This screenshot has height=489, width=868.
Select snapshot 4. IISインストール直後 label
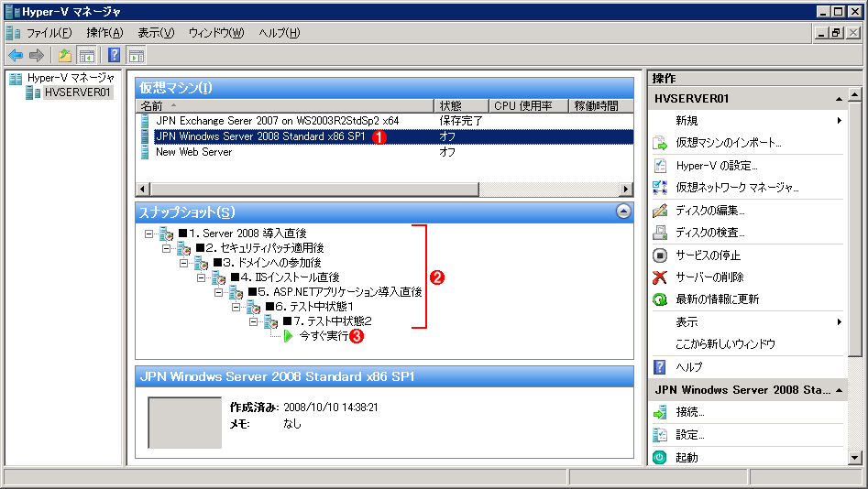(284, 277)
